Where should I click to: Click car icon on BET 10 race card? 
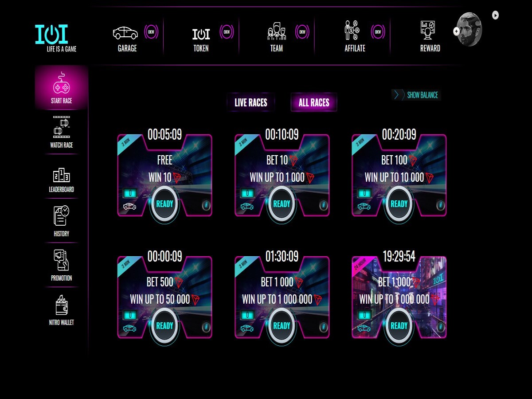[x=246, y=206]
